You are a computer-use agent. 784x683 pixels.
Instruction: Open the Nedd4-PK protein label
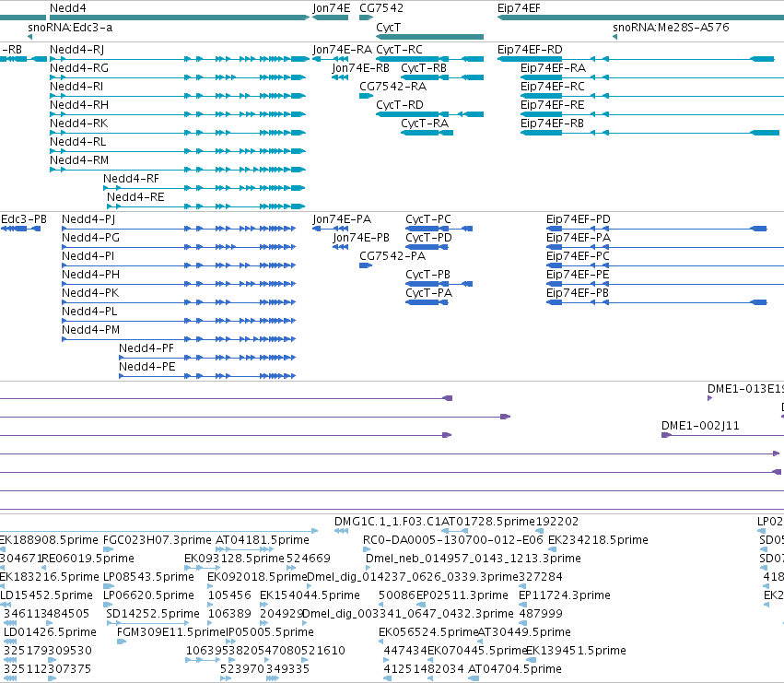click(x=90, y=293)
